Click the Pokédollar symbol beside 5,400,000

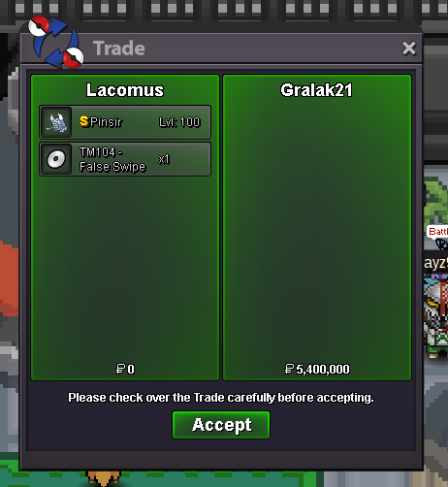(289, 369)
